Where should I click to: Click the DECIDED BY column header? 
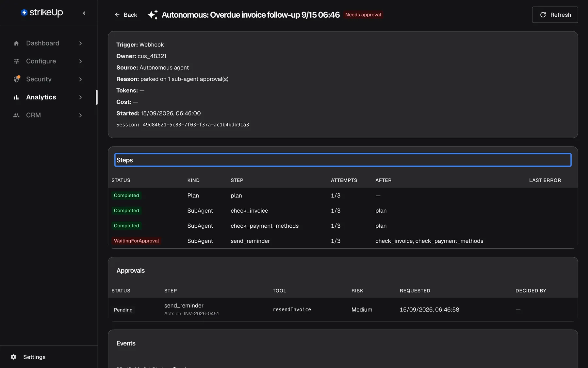coord(531,290)
